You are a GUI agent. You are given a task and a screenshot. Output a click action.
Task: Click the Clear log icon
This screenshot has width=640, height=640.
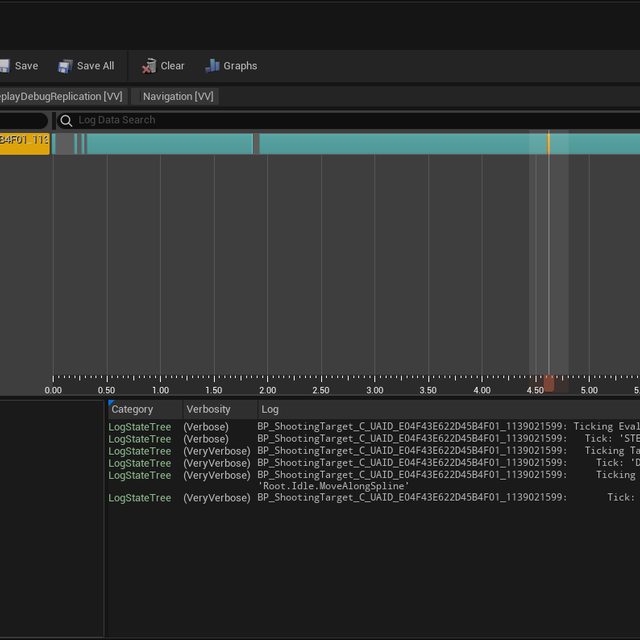click(x=149, y=66)
